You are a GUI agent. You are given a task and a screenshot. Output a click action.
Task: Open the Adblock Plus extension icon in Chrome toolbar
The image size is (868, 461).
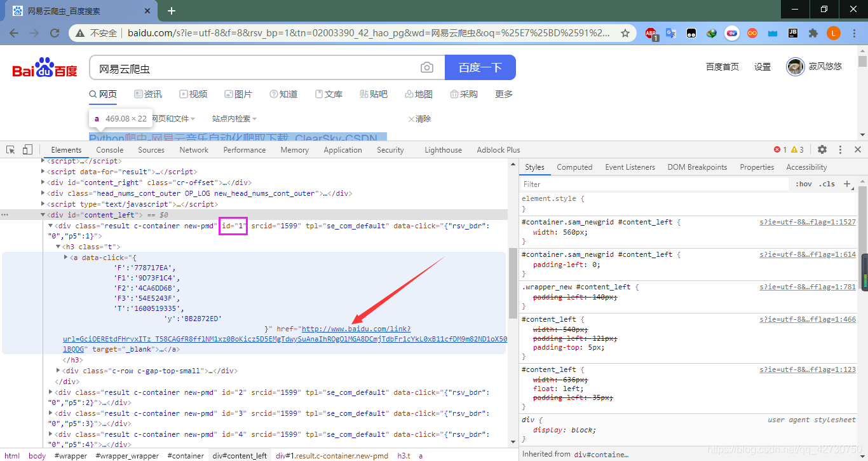[x=651, y=34]
